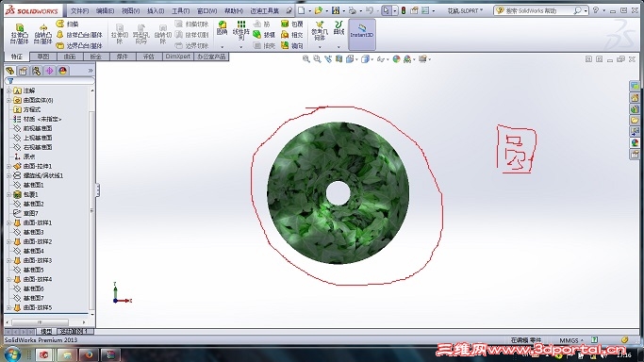Open the Curves (曲线) tool
Screen dimensions: 644x362
(339, 28)
